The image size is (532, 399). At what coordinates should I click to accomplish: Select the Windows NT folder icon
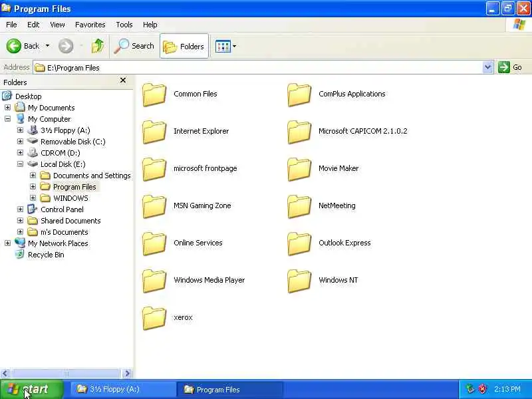[299, 281]
